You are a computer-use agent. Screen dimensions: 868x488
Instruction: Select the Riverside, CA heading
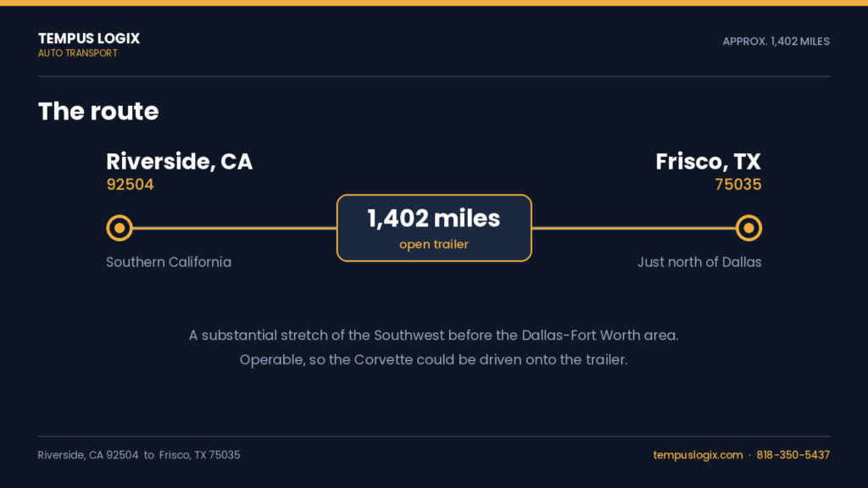click(180, 162)
